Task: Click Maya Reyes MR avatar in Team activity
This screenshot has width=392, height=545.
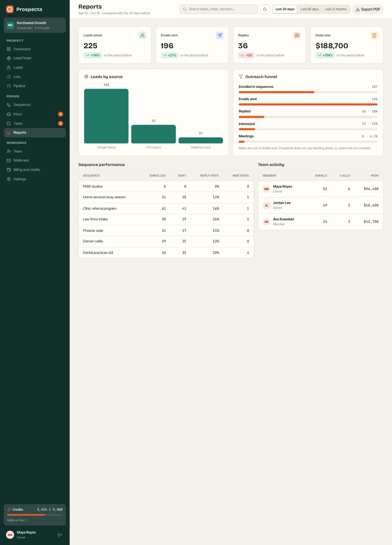Action: (267, 189)
